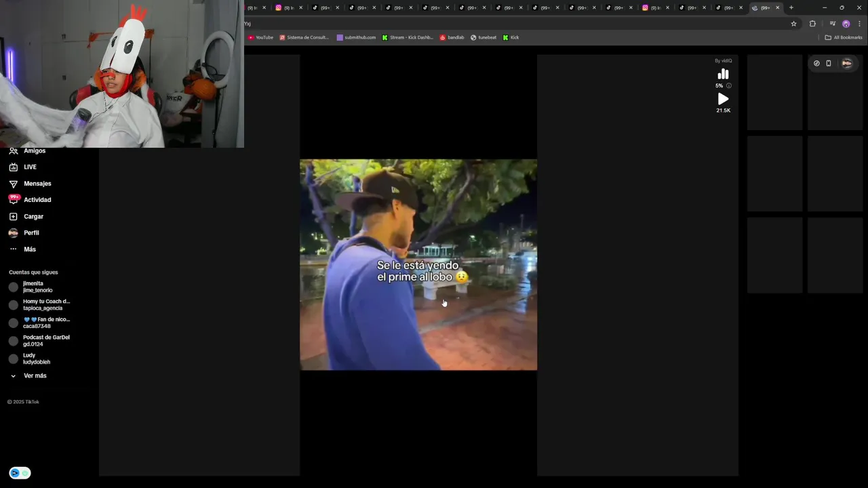Viewport: 868px width, 488px height.
Task: Click the streamer webcam overlay
Action: pyautogui.click(x=122, y=74)
